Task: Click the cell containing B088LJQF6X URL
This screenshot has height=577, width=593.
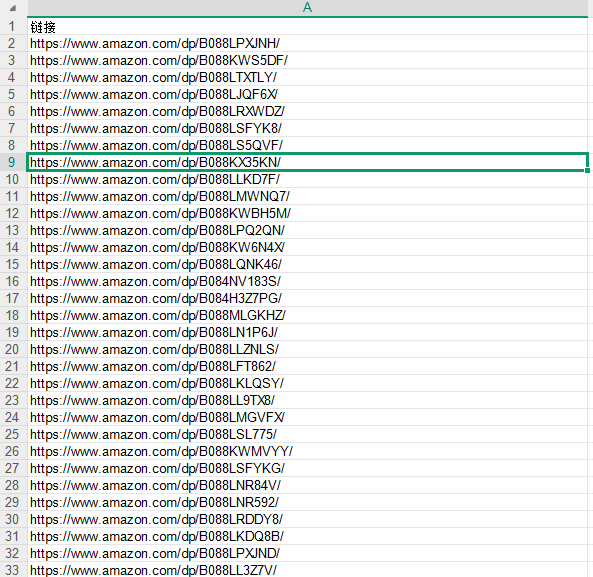Action: point(307,95)
